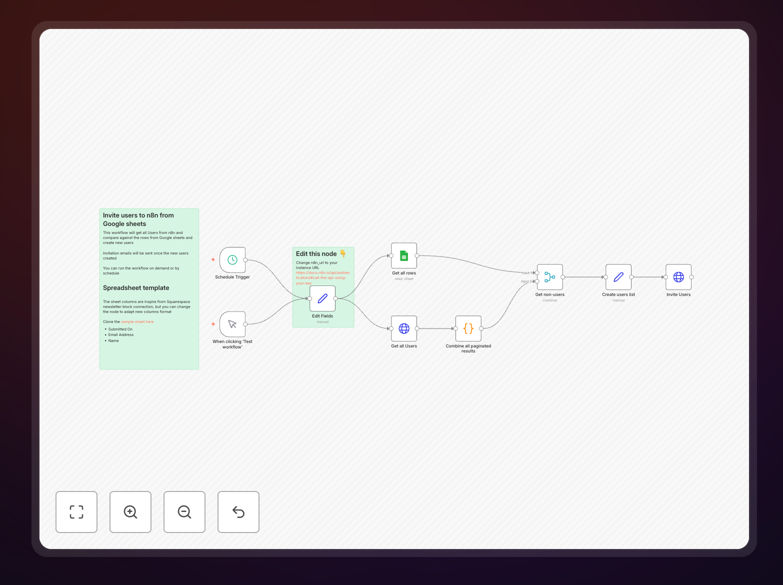Image resolution: width=783 pixels, height=585 pixels.
Task: Click the 'Invite Users' node label
Action: (x=679, y=294)
